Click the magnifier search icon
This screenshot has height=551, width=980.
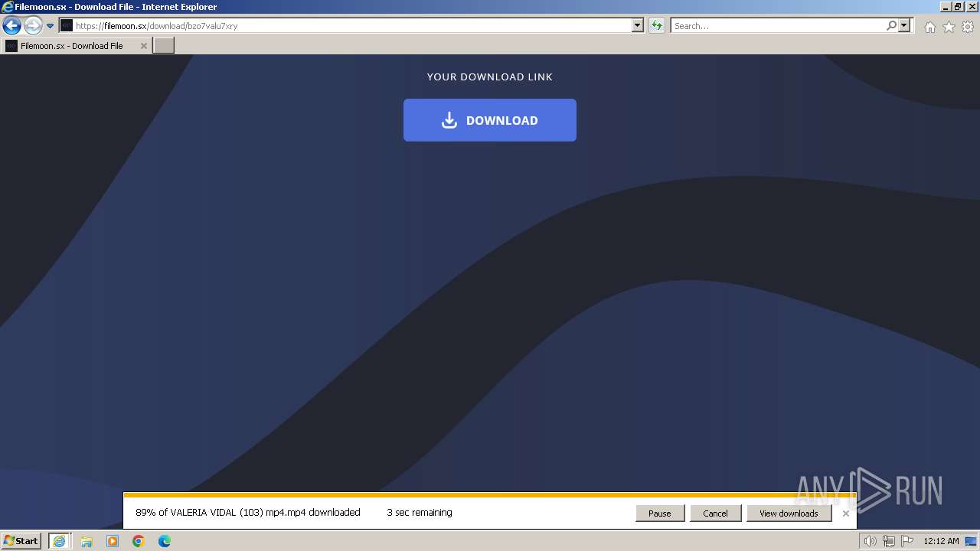(891, 26)
